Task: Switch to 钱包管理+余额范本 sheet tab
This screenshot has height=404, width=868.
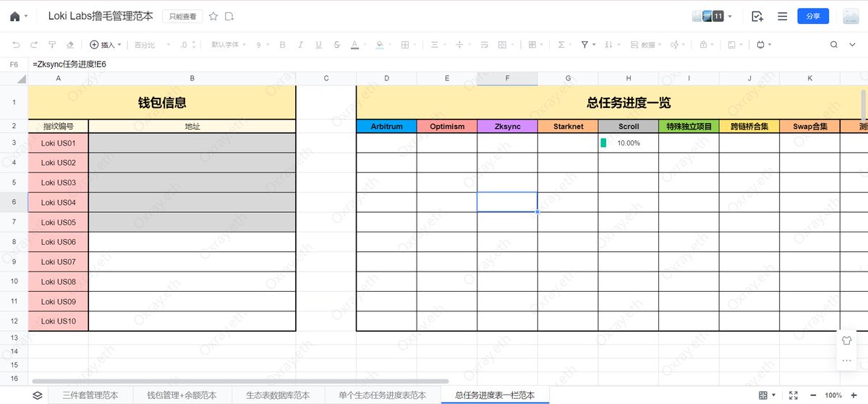Action: point(182,395)
